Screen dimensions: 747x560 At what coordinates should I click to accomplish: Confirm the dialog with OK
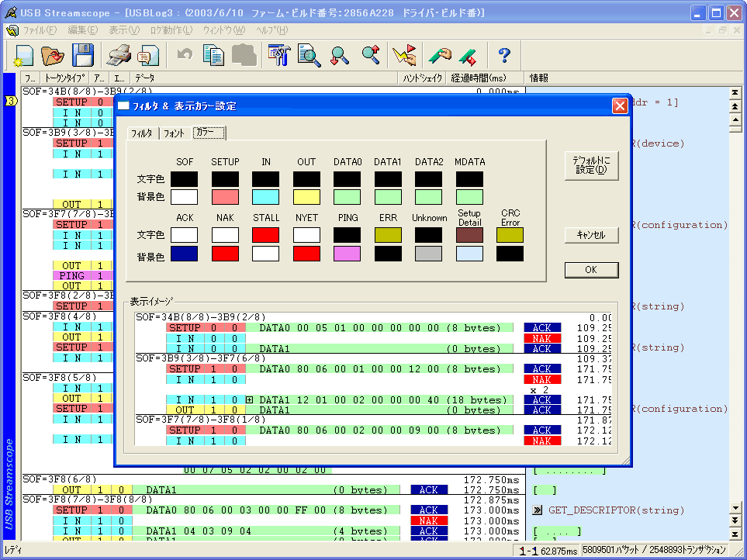click(591, 269)
